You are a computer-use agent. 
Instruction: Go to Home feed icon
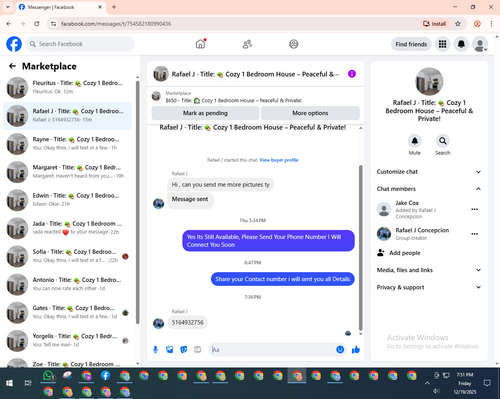[201, 44]
